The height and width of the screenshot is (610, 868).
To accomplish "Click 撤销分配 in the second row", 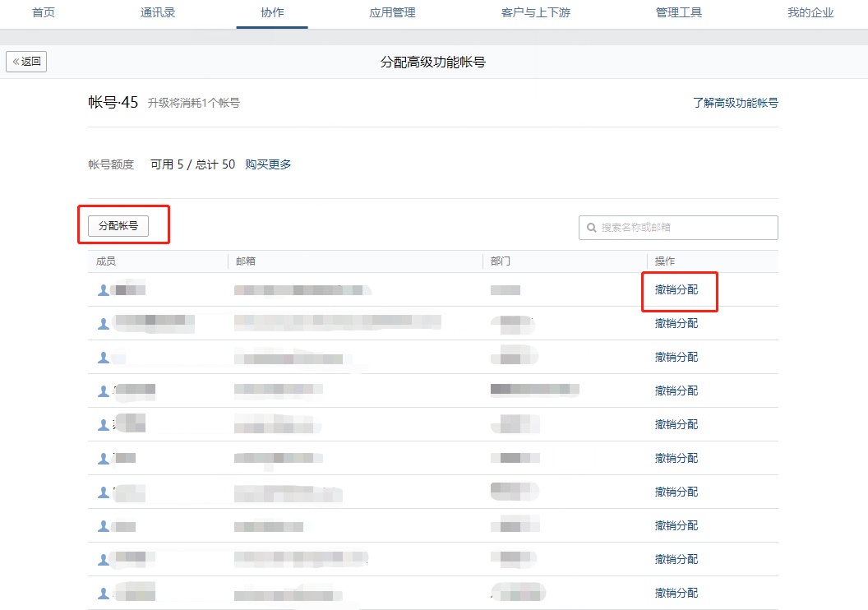I will (x=676, y=324).
